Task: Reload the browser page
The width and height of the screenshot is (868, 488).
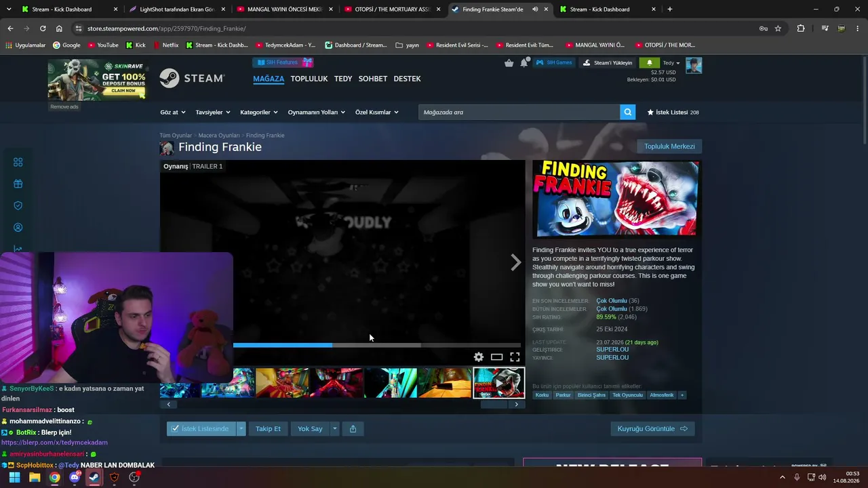Action: (43, 28)
